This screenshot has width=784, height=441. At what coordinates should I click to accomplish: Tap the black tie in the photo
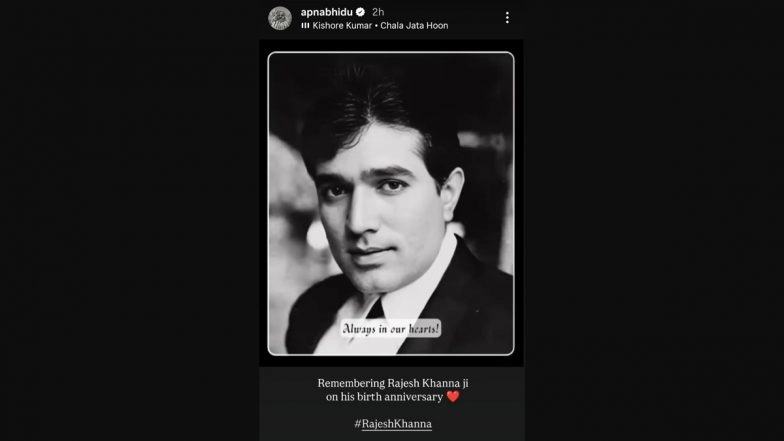pyautogui.click(x=376, y=309)
